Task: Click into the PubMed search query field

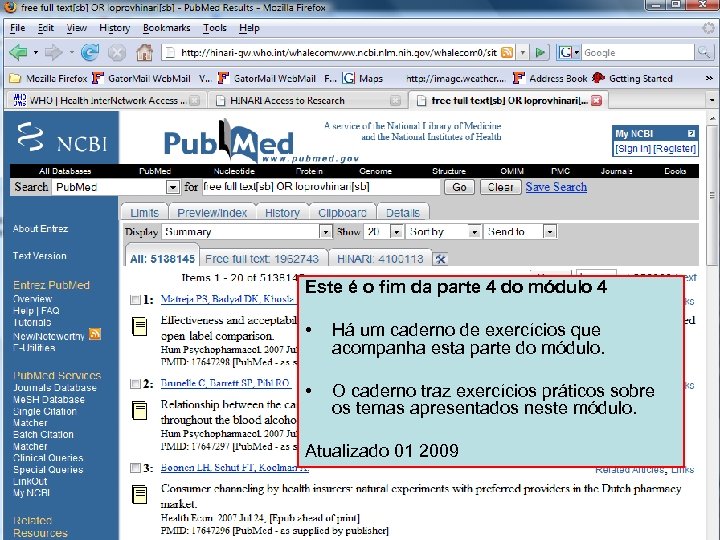Action: (x=321, y=187)
